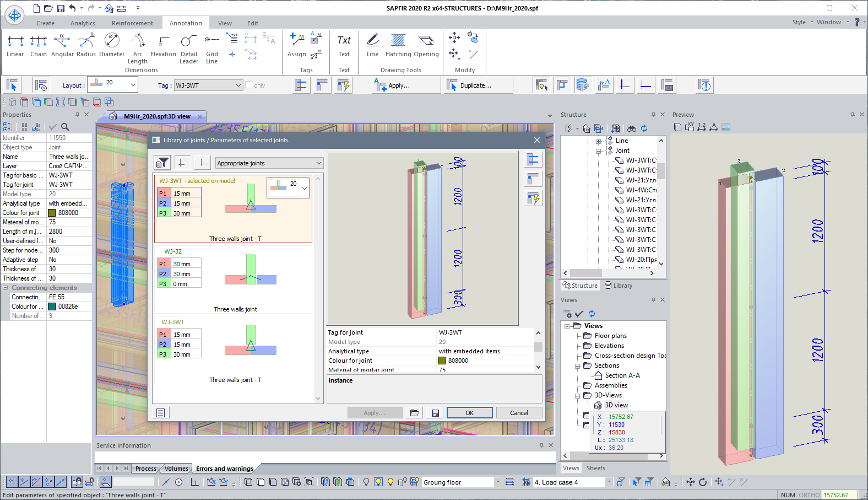The height and width of the screenshot is (500, 868).
Task: Click Cancel in the joints dialog
Action: tap(519, 413)
